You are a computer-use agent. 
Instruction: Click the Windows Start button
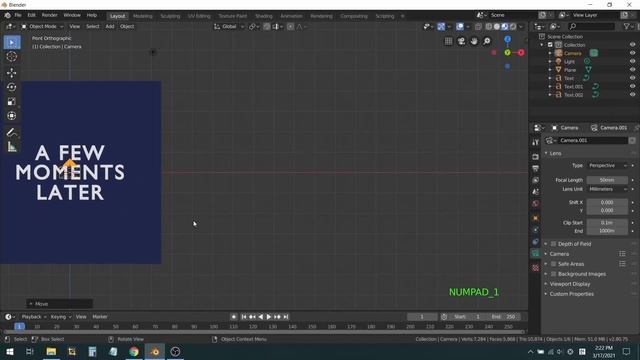9,351
